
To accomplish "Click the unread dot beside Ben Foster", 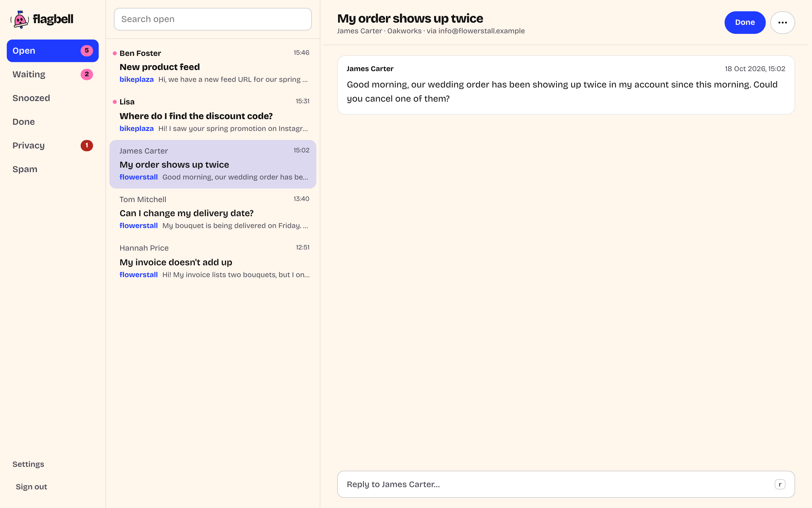I will tap(115, 53).
